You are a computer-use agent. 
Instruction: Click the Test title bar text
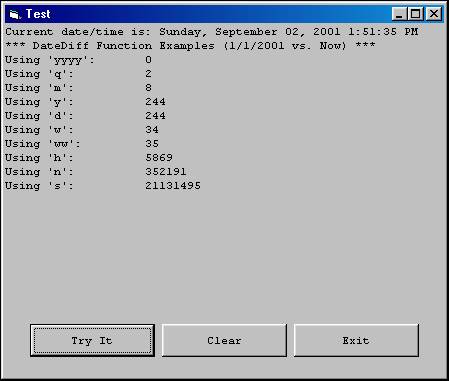coord(38,14)
